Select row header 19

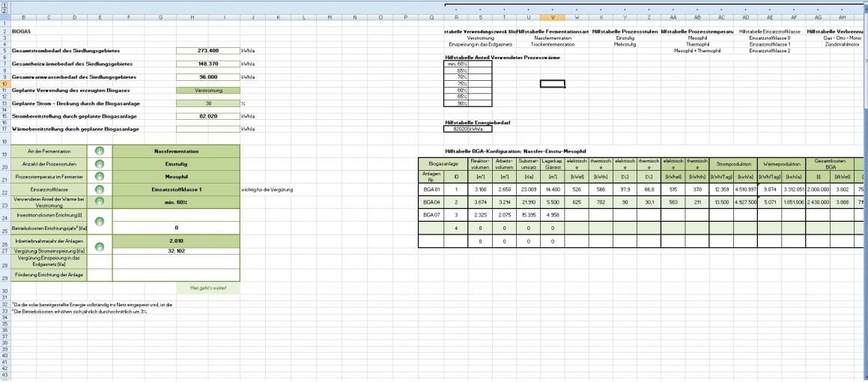click(x=5, y=151)
